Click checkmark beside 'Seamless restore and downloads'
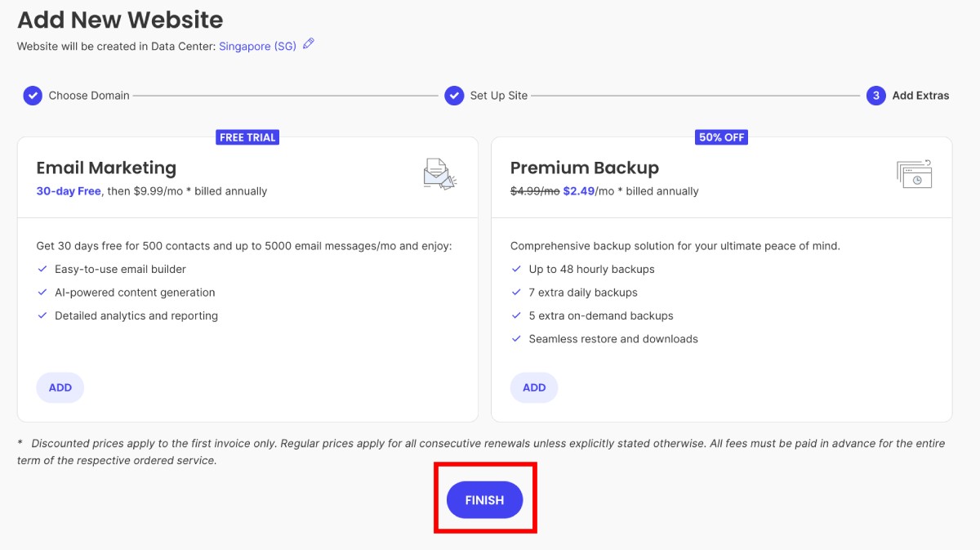The width and height of the screenshot is (980, 550). pos(516,338)
